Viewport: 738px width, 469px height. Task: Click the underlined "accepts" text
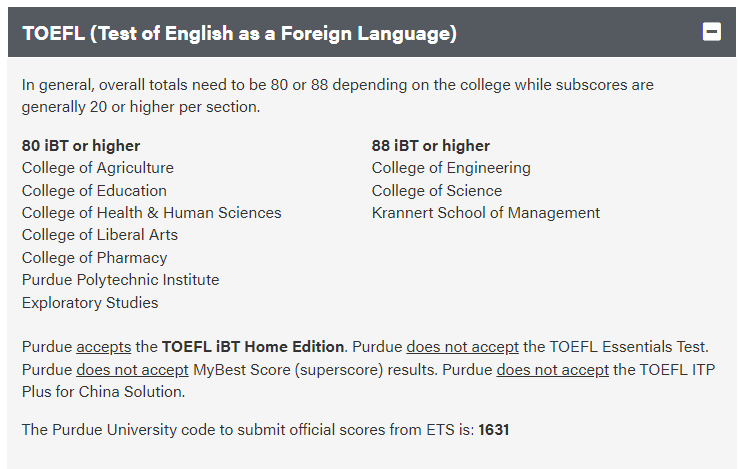[104, 347]
